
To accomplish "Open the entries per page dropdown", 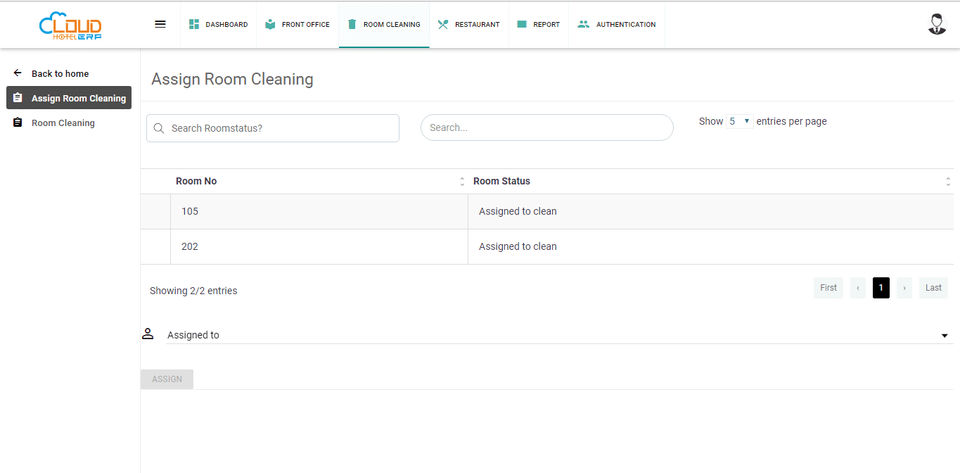I will pos(739,121).
